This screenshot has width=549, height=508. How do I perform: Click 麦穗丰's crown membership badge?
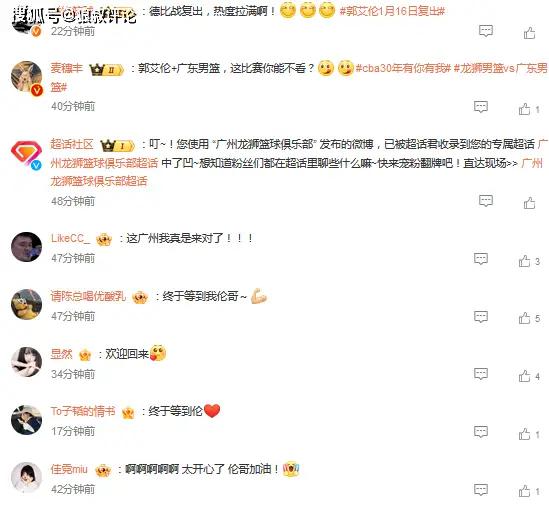(x=106, y=70)
